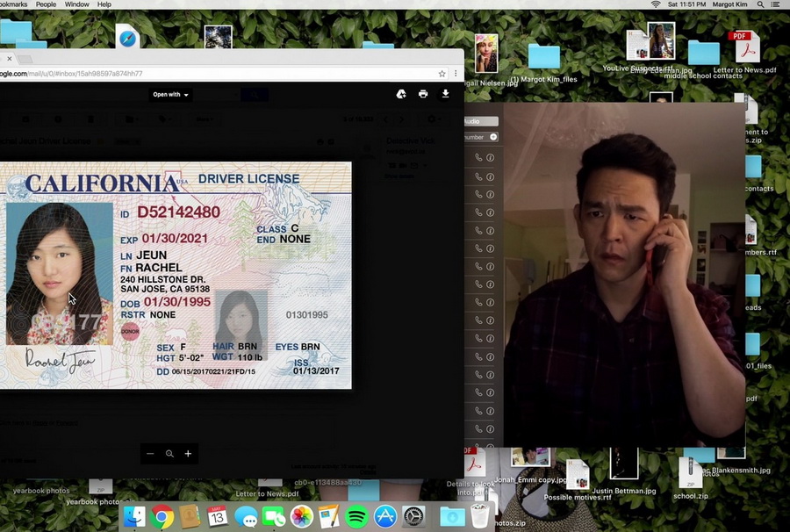Click the magnifier reset-zoom icon

pyautogui.click(x=169, y=454)
